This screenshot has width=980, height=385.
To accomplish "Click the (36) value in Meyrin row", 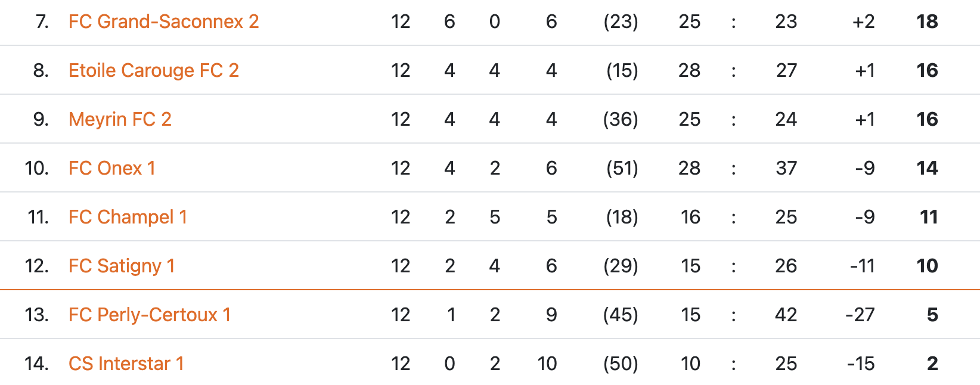I will pos(621,119).
